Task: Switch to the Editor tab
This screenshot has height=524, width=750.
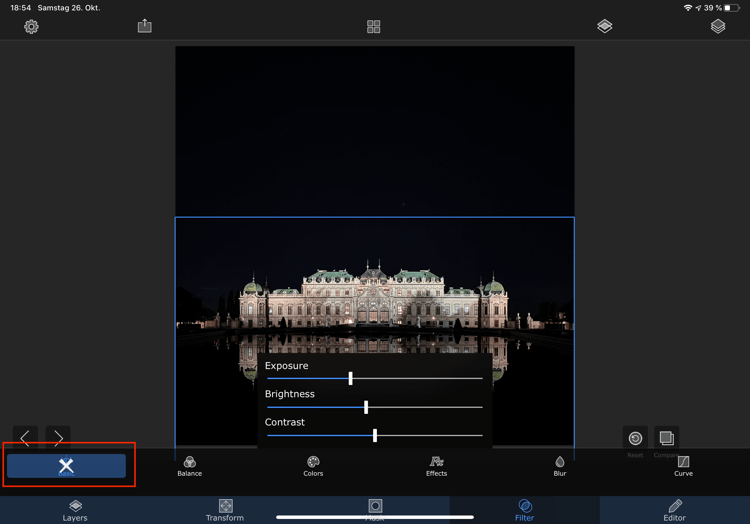Action: tap(674, 510)
